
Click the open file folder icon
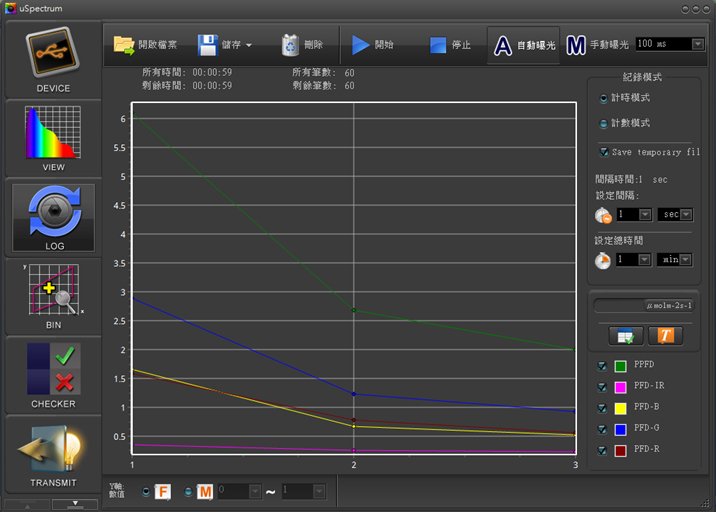123,45
